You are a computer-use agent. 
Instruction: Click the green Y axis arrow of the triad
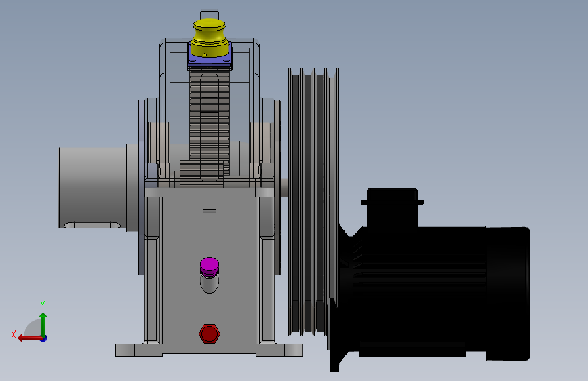[x=43, y=324]
